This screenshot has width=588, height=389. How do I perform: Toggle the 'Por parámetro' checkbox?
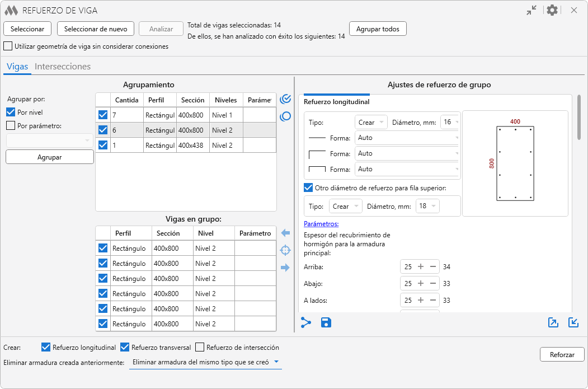pos(11,125)
